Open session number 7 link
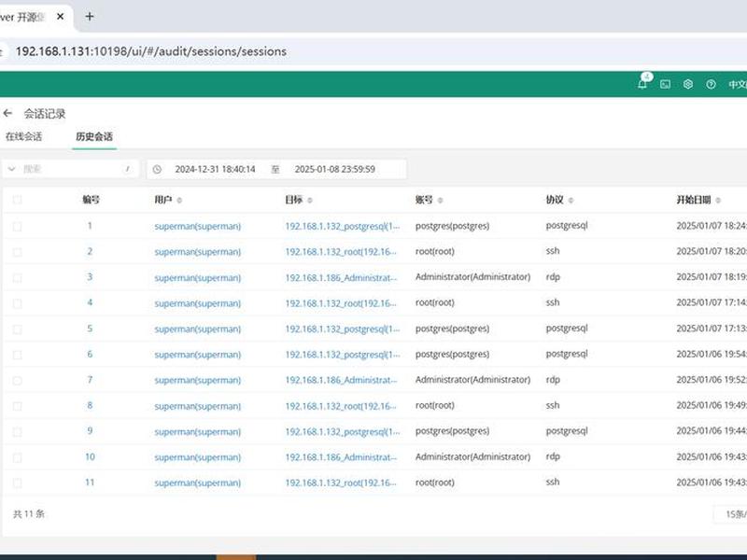Image resolution: width=747 pixels, height=560 pixels. [90, 380]
